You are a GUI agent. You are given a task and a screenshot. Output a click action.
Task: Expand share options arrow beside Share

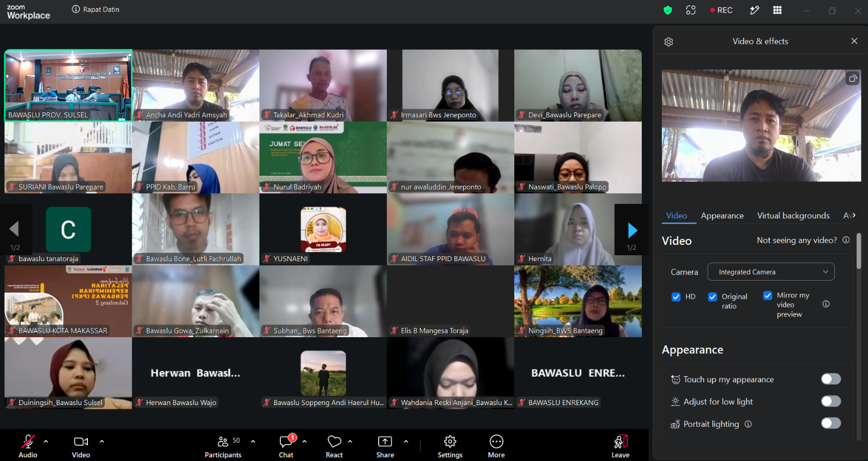coord(406,441)
